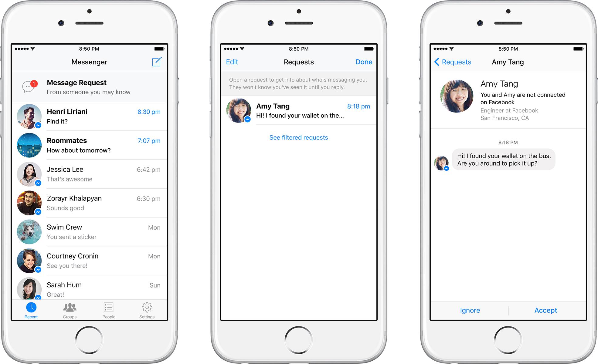Expand filtered requests link
Image resolution: width=598 pixels, height=364 pixels.
click(299, 137)
